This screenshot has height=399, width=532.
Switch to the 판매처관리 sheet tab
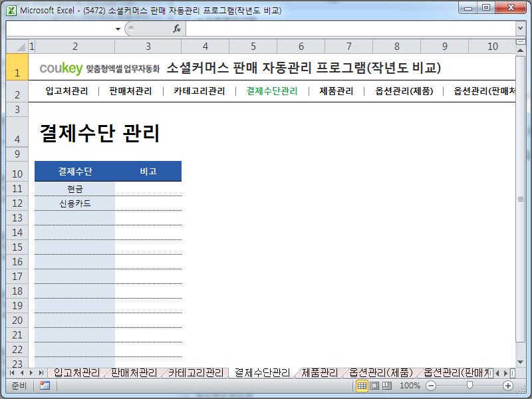coord(134,372)
